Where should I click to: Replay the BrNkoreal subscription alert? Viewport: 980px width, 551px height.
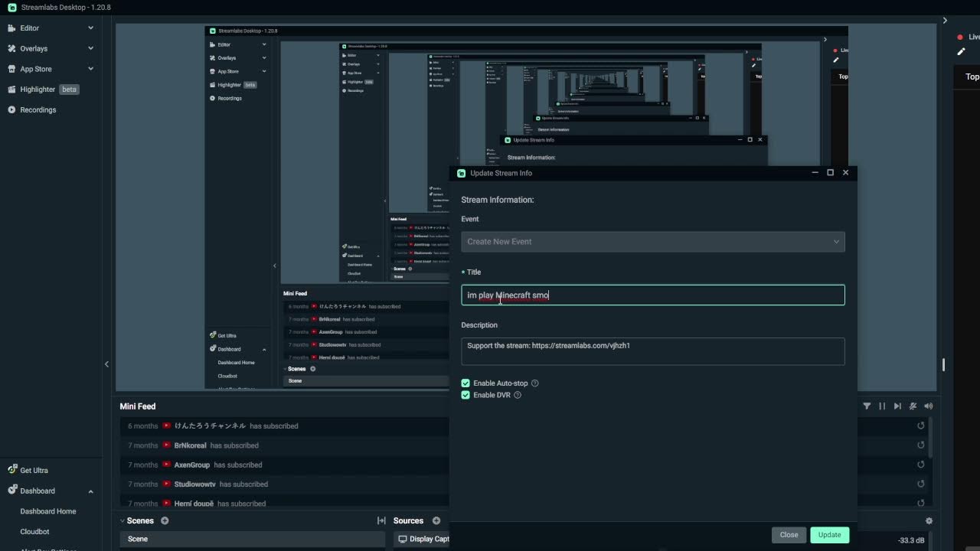(921, 445)
